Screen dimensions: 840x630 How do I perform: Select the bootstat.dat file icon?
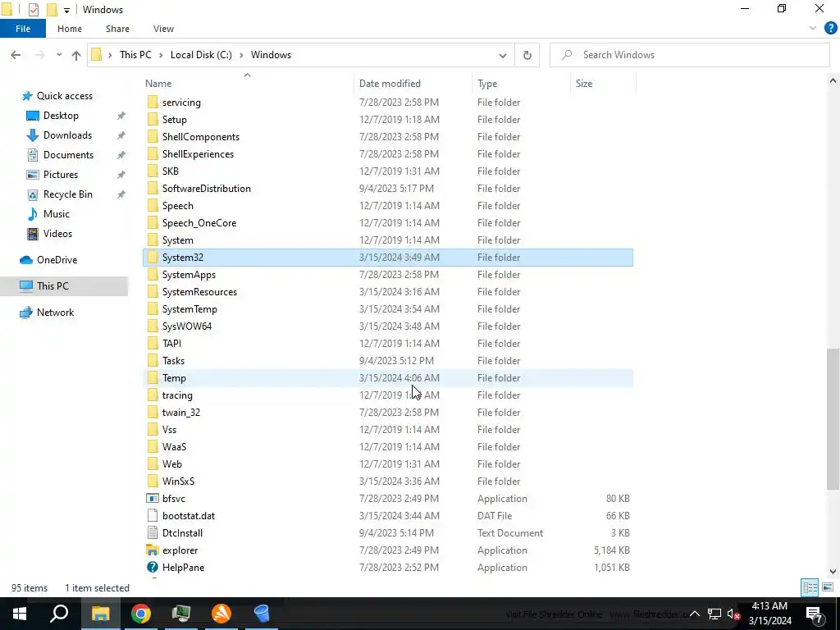click(153, 516)
